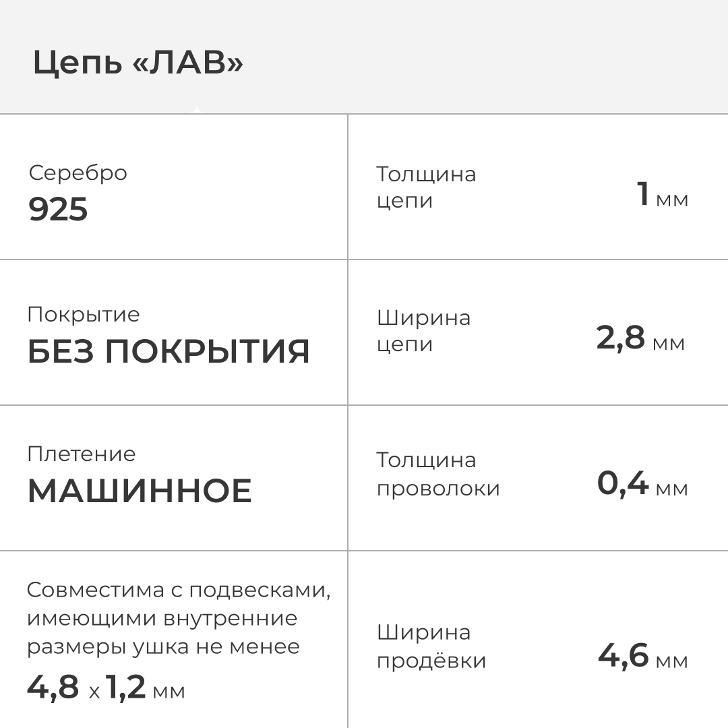Click the small triangle pointer under the header
The height and width of the screenshot is (728, 728).
[x=196, y=111]
